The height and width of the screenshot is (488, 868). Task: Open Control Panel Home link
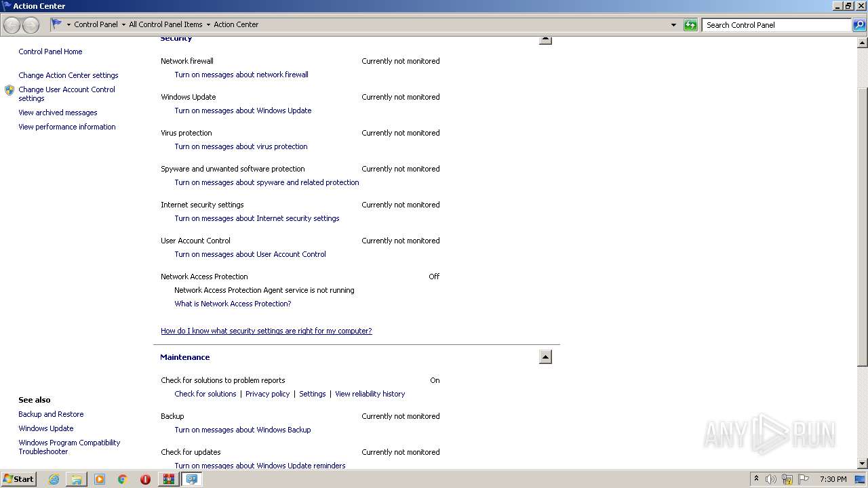50,52
